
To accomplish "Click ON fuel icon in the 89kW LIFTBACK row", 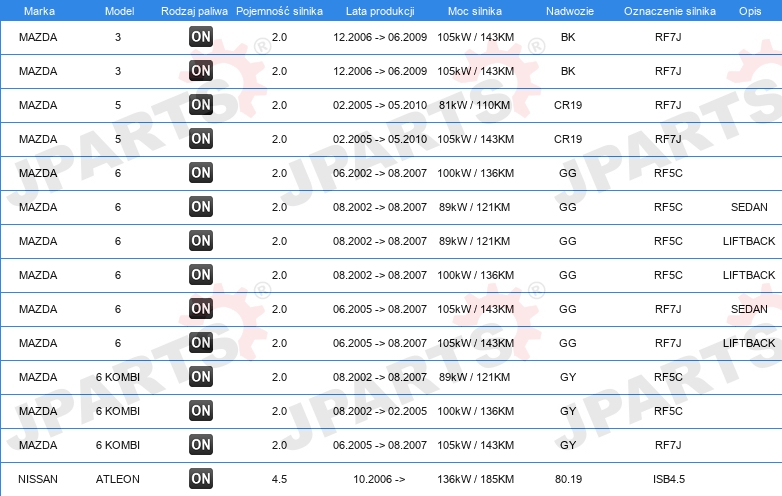I will coord(201,240).
